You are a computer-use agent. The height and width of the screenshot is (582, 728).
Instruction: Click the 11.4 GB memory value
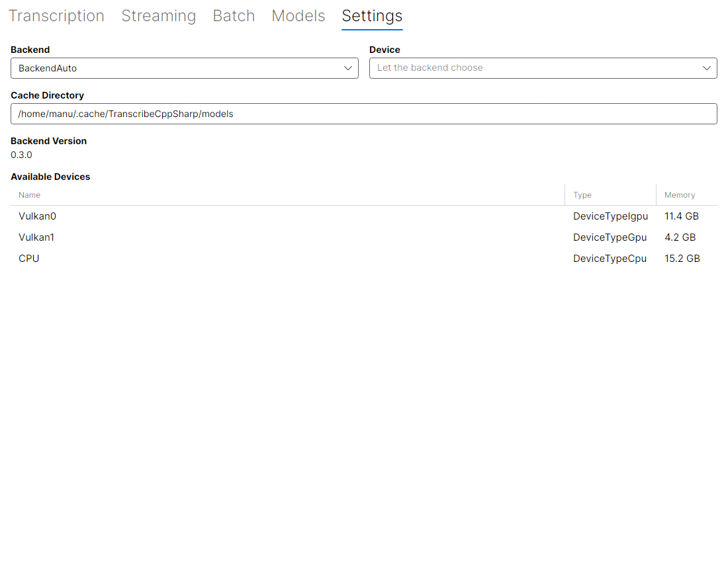(682, 216)
